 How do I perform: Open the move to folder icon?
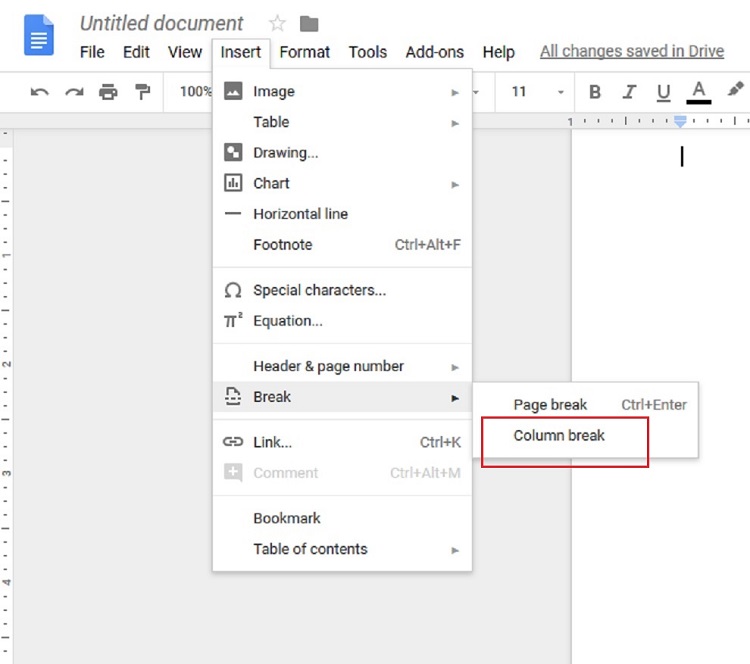coord(309,23)
